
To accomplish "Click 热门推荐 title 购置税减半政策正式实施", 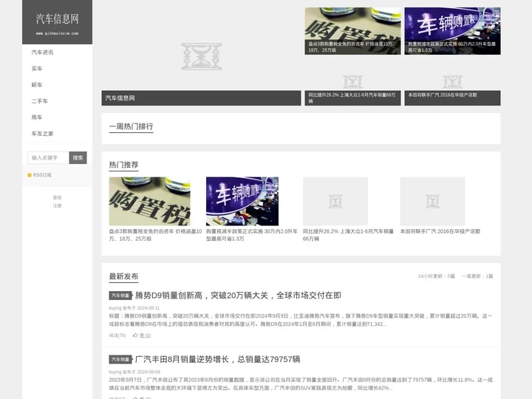I will click(252, 235).
